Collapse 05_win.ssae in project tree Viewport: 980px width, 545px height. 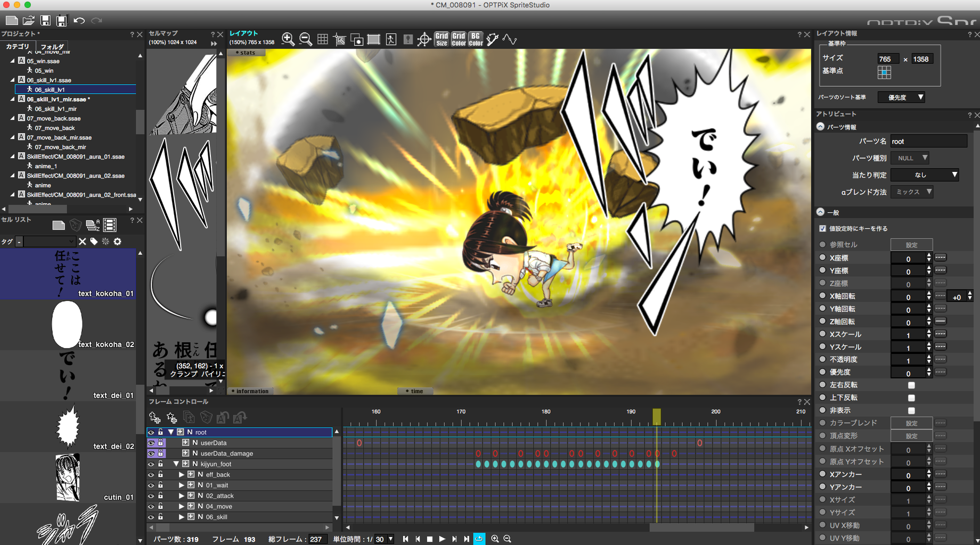[x=13, y=61]
